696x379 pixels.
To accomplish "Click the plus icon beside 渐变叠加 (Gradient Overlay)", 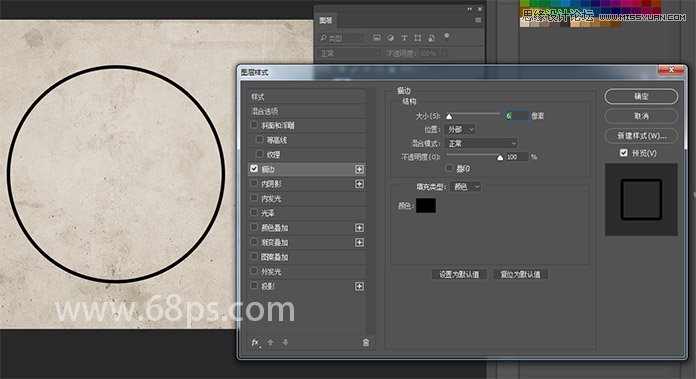I will click(x=359, y=242).
